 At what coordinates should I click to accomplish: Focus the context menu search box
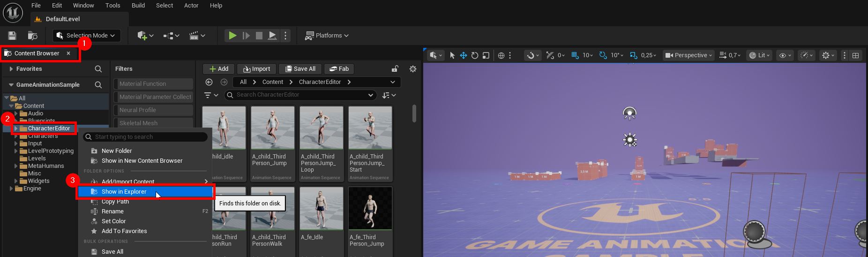(145, 137)
